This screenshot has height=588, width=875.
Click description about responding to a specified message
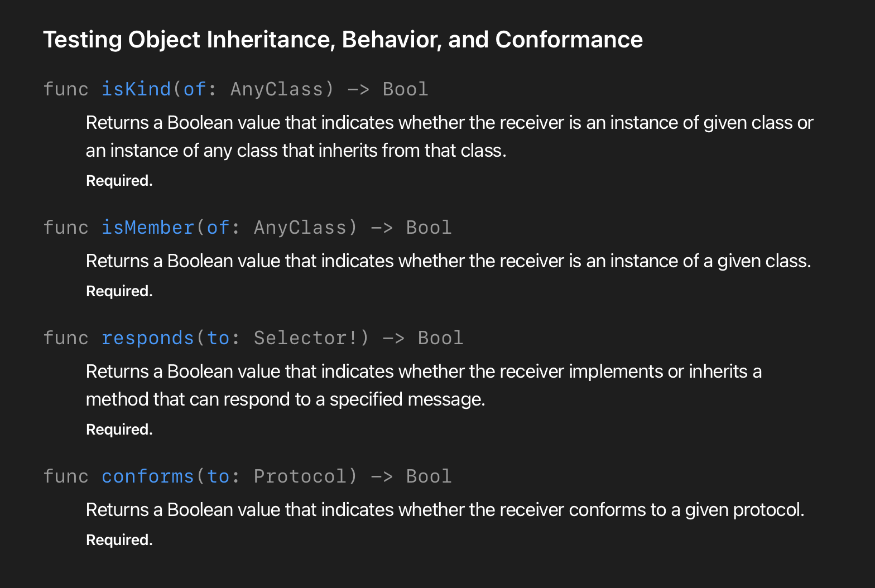(423, 385)
